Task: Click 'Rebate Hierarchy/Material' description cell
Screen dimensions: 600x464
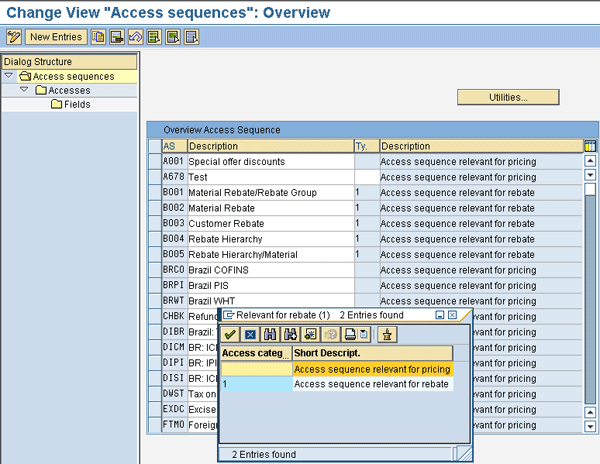Action: [x=271, y=254]
